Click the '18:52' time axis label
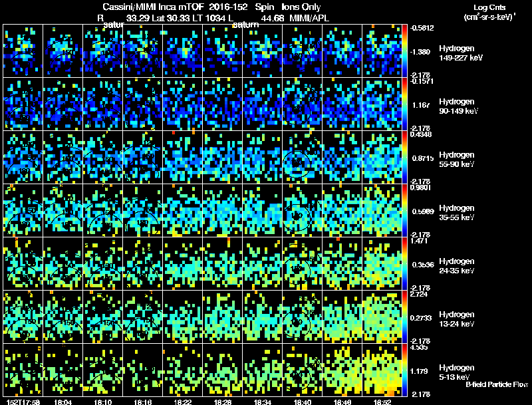The height and width of the screenshot is (405, 532). (x=382, y=402)
